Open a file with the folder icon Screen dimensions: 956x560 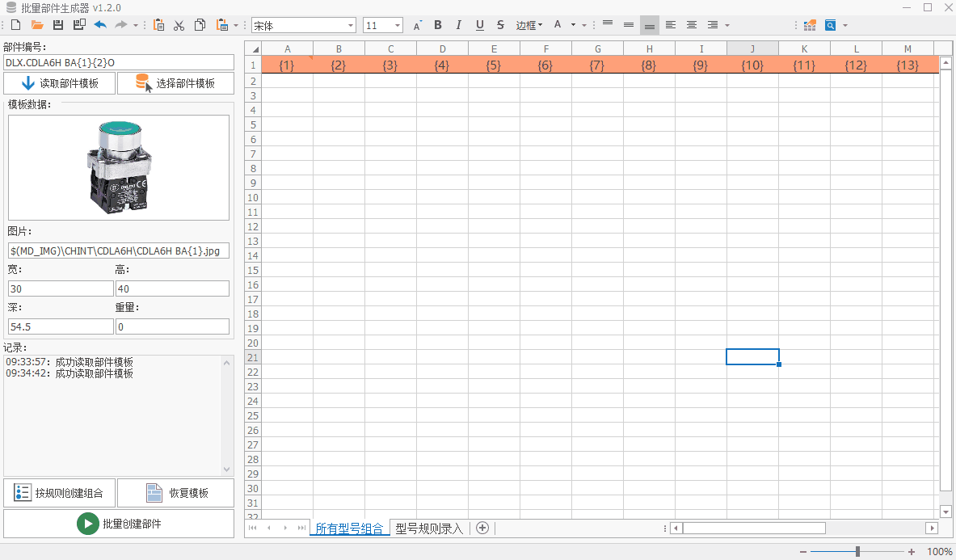37,25
